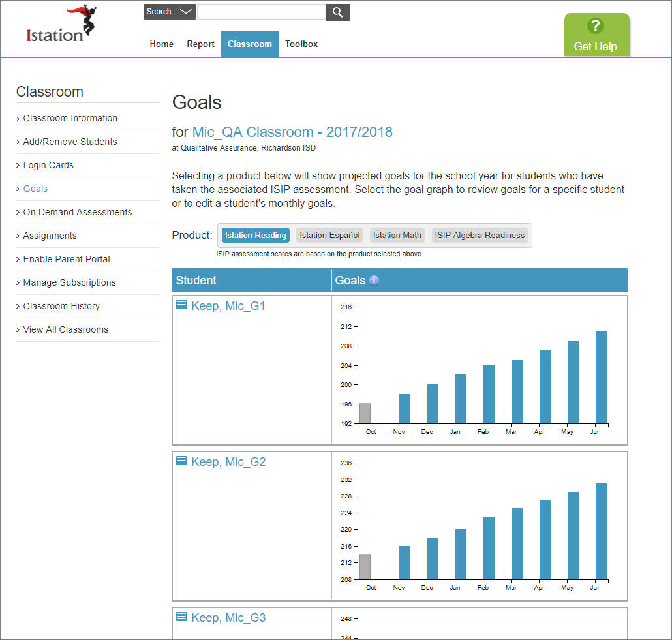Click the Goals column header text

coord(350,281)
